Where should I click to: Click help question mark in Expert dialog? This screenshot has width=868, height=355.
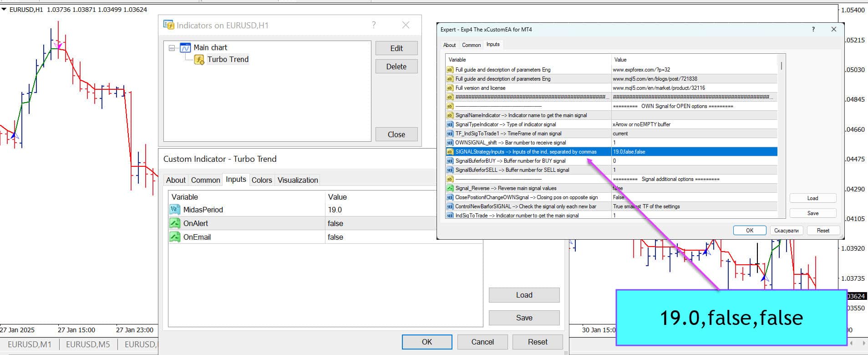[x=813, y=29]
